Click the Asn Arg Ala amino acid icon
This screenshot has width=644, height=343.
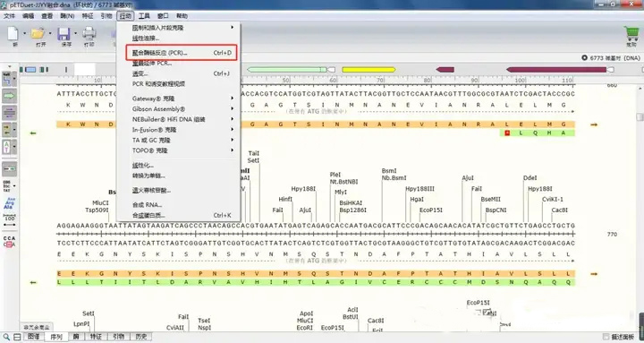(9, 203)
